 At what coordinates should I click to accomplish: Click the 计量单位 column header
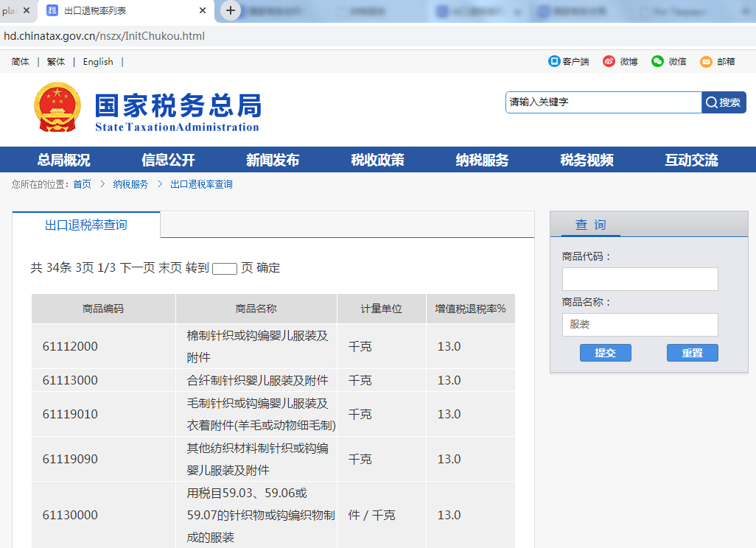pyautogui.click(x=382, y=309)
